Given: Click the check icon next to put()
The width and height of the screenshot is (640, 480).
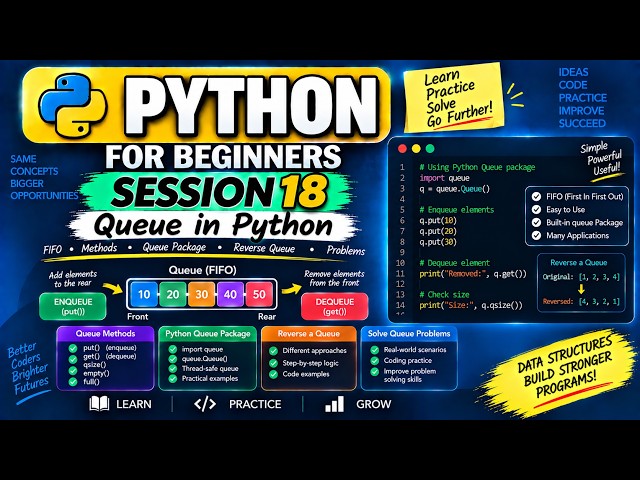Looking at the screenshot, I should pos(73,348).
